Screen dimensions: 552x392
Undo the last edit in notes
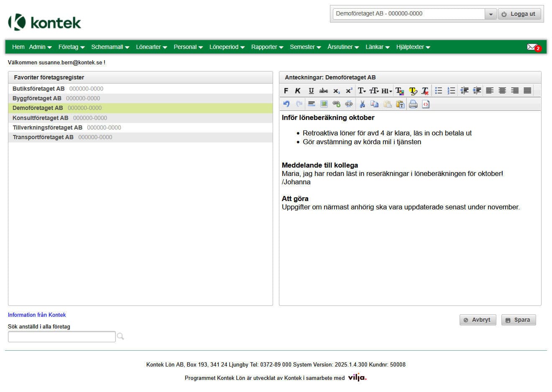click(286, 104)
